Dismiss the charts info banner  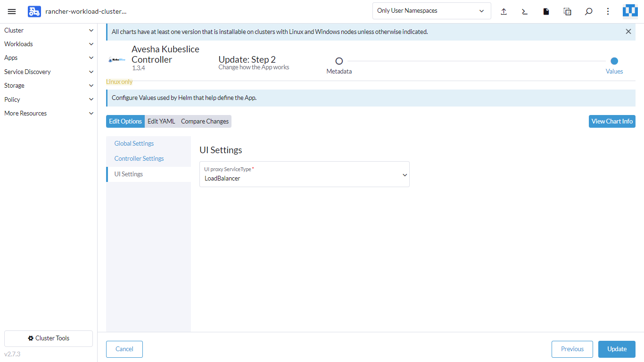[x=628, y=32]
